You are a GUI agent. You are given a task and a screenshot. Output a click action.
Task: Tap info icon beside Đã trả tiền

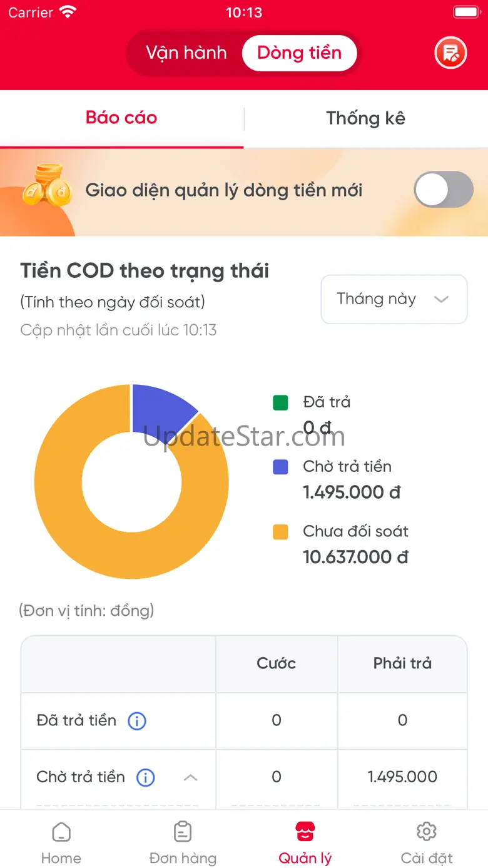136,721
